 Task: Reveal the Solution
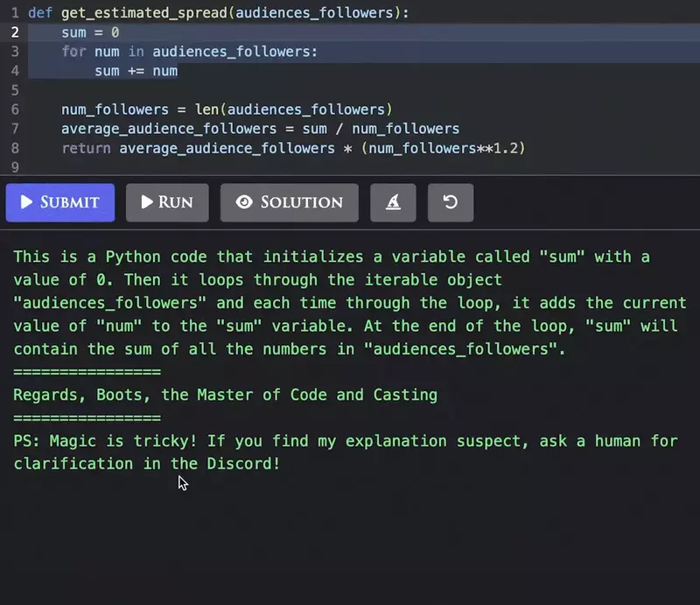[289, 202]
